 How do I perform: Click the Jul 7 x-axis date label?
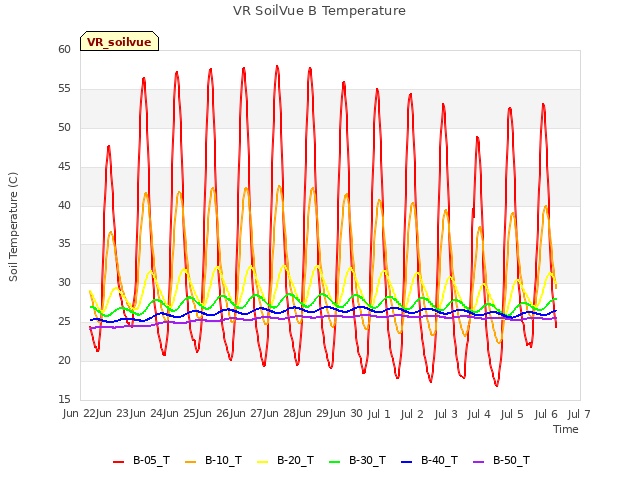pos(579,414)
